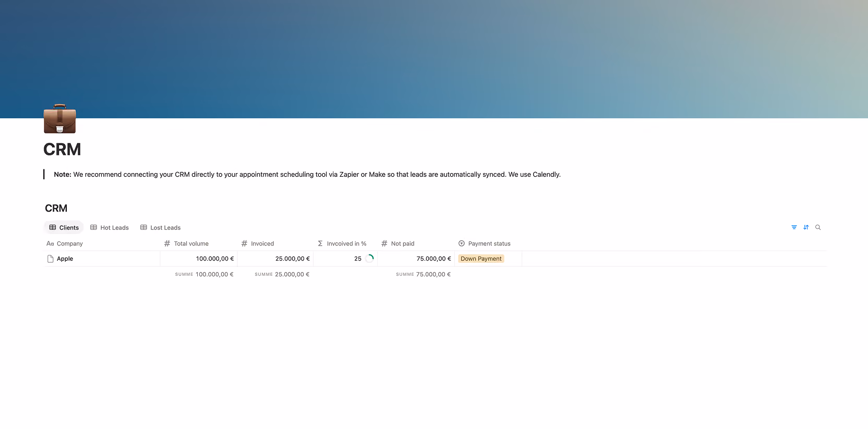Click the Down Payment status tag
The width and height of the screenshot is (868, 429).
pyautogui.click(x=481, y=259)
